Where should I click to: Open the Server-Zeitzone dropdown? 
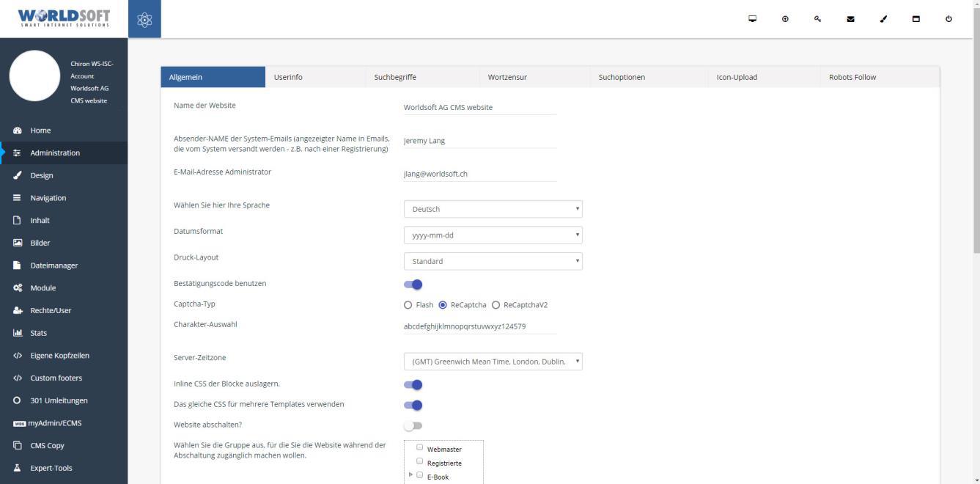click(x=493, y=361)
